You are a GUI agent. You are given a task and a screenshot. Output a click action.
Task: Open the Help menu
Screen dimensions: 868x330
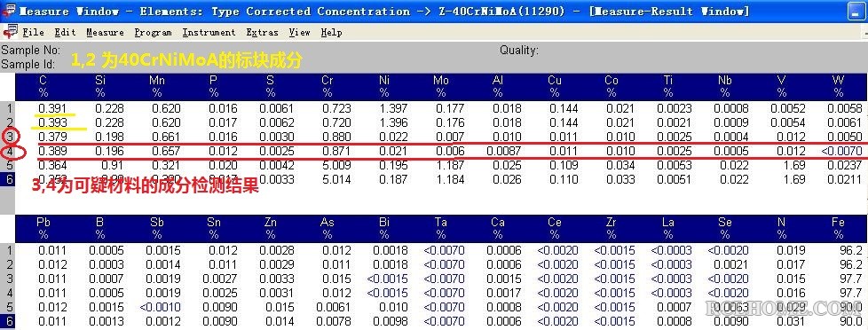pos(331,33)
